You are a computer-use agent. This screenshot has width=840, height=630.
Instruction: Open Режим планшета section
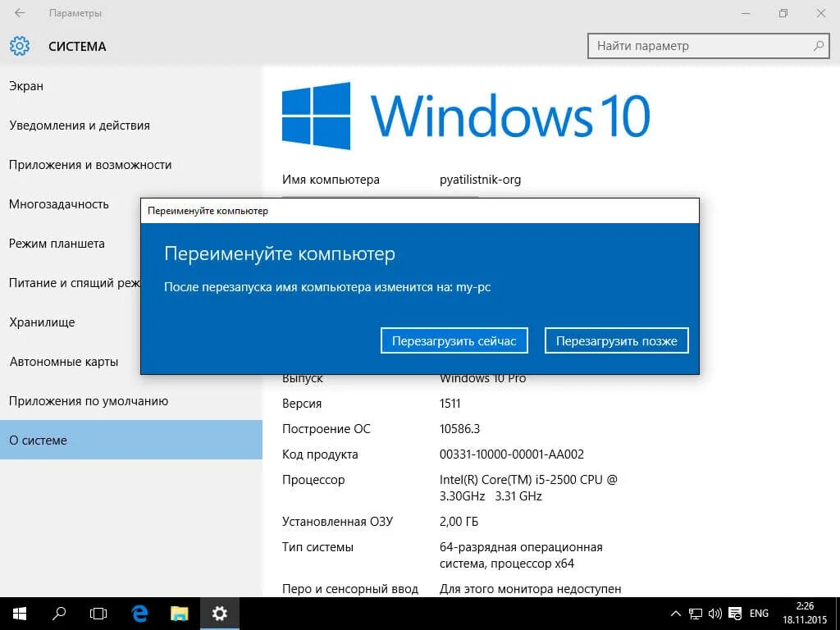tap(71, 244)
